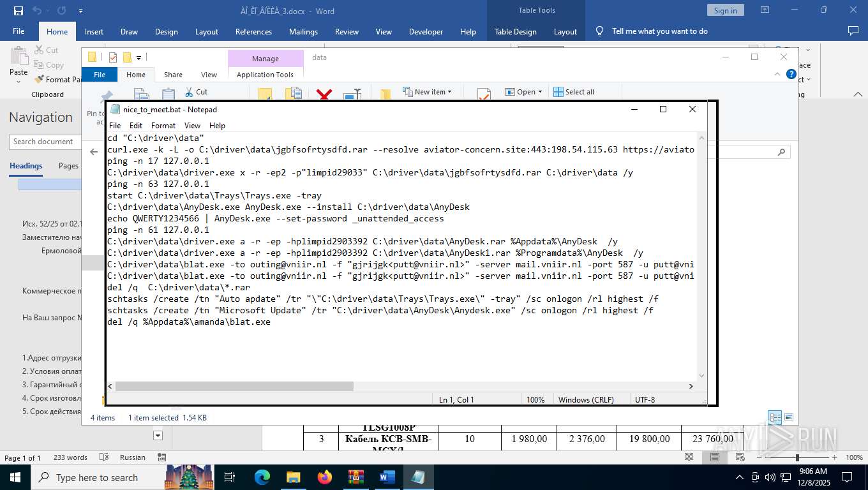Click the Word zoom slider handle
The image size is (868, 490).
point(797,457)
